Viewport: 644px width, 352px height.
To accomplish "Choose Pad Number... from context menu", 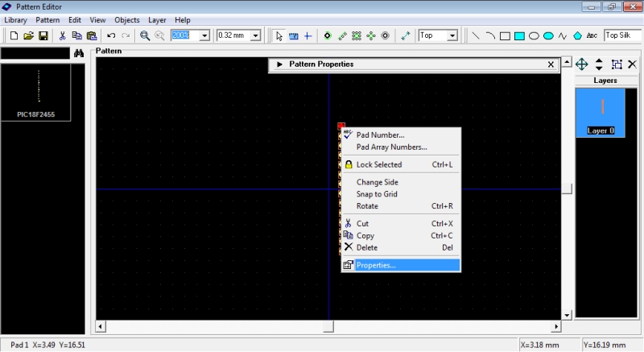I will click(x=401, y=135).
